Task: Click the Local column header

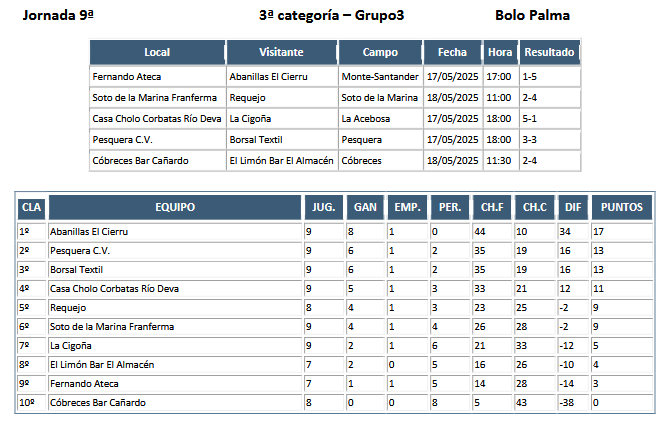Action: 157,52
